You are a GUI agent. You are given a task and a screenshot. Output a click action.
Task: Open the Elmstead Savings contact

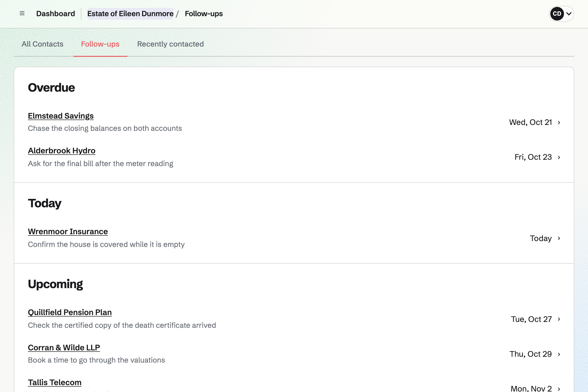pyautogui.click(x=61, y=116)
